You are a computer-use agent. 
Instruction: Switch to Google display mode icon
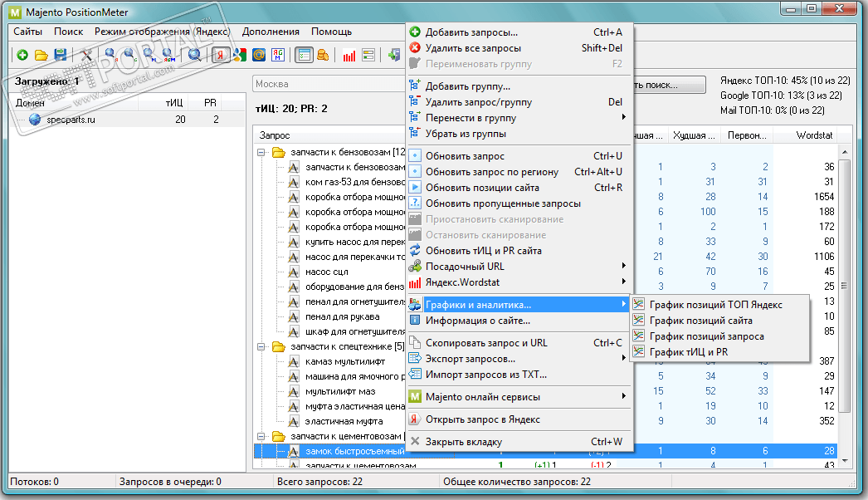click(240, 55)
